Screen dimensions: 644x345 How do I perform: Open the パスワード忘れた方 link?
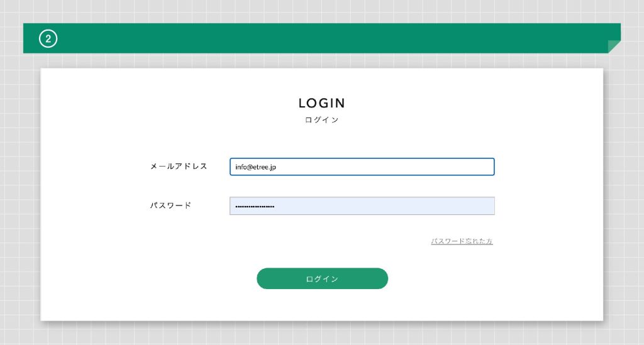coord(462,241)
